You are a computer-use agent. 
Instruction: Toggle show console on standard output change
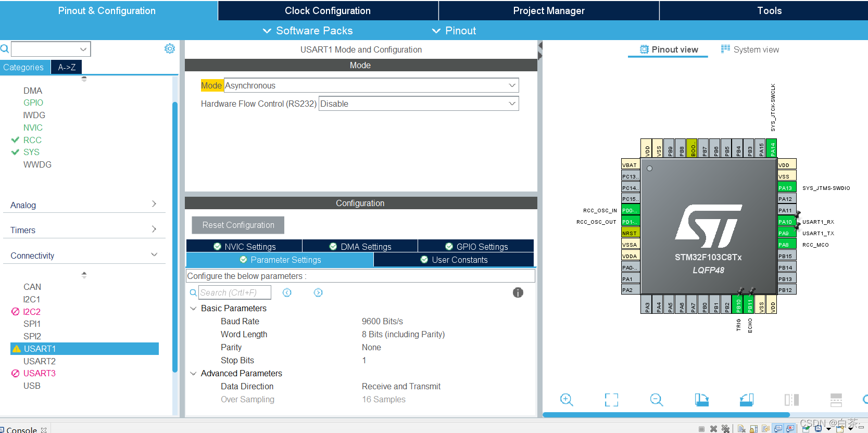tap(778, 429)
